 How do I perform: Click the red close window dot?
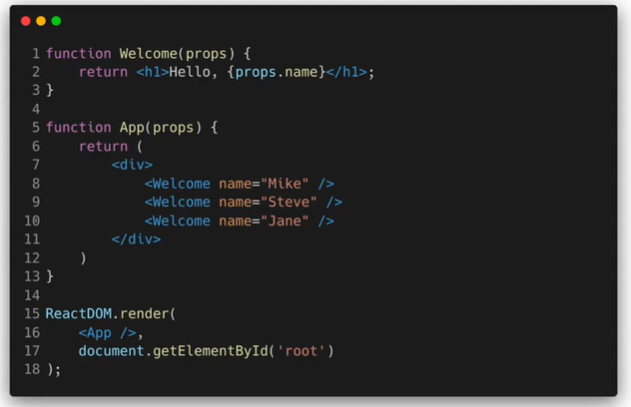[x=26, y=21]
